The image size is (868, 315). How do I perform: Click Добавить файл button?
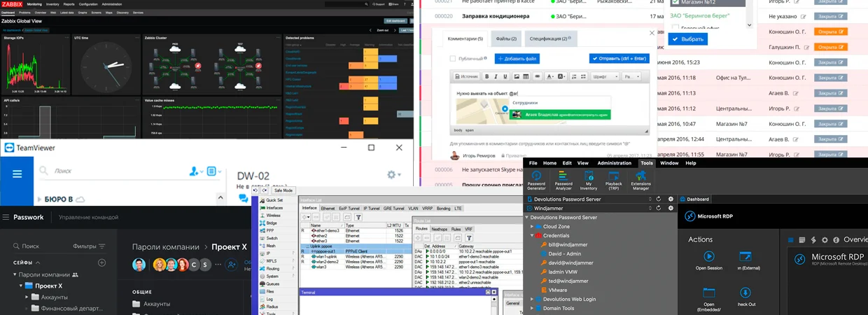click(x=516, y=59)
